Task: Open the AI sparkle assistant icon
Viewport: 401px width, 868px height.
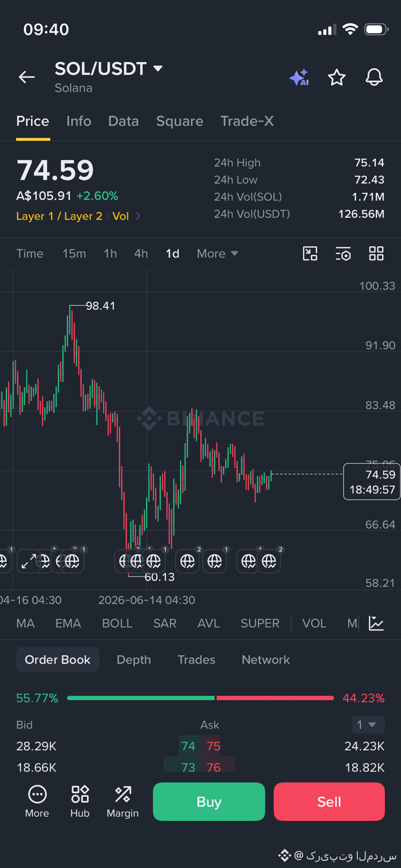Action: coord(299,77)
